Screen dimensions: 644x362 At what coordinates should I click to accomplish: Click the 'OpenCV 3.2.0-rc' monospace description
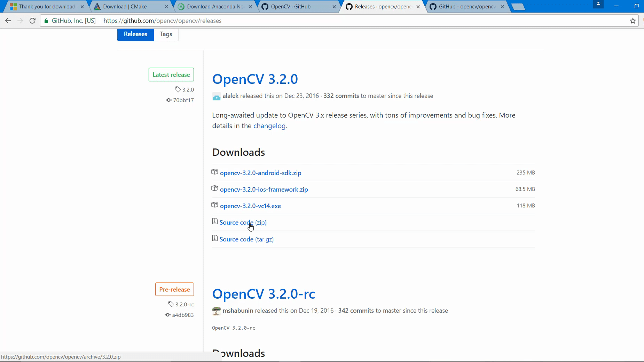(234, 328)
